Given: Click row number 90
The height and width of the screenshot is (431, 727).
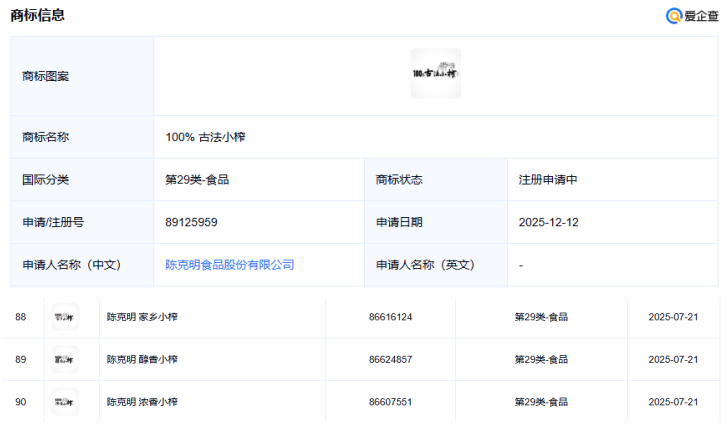Looking at the screenshot, I should [20, 402].
